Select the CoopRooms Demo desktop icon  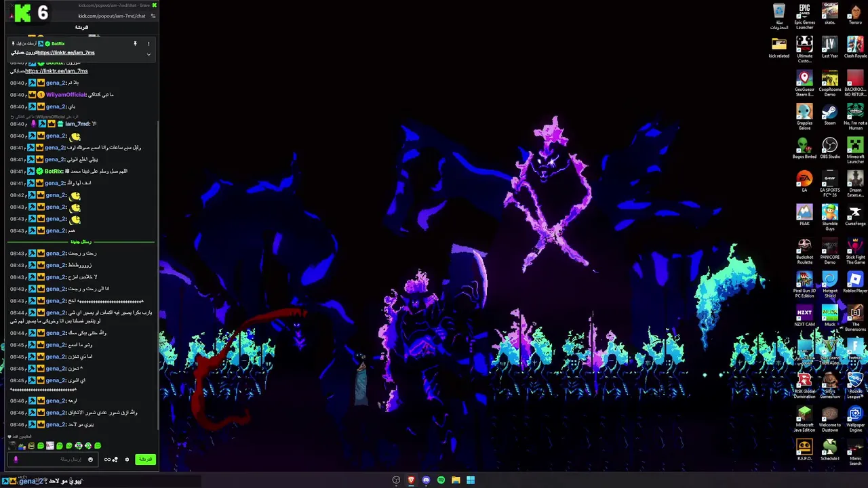click(830, 84)
